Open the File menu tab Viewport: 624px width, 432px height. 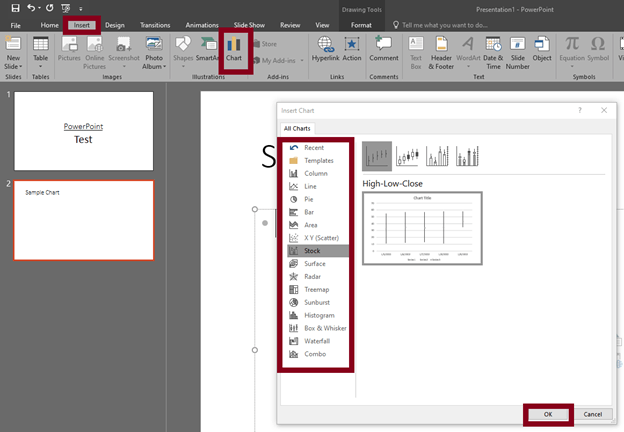[16, 25]
